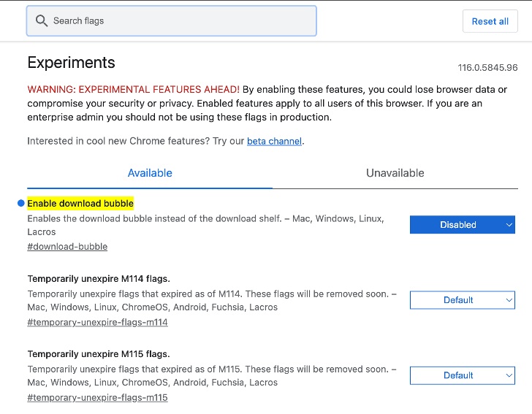Click the Temporarily unexpire M115 flags title
Viewport: 532px width, 414px height.
[x=99, y=353]
